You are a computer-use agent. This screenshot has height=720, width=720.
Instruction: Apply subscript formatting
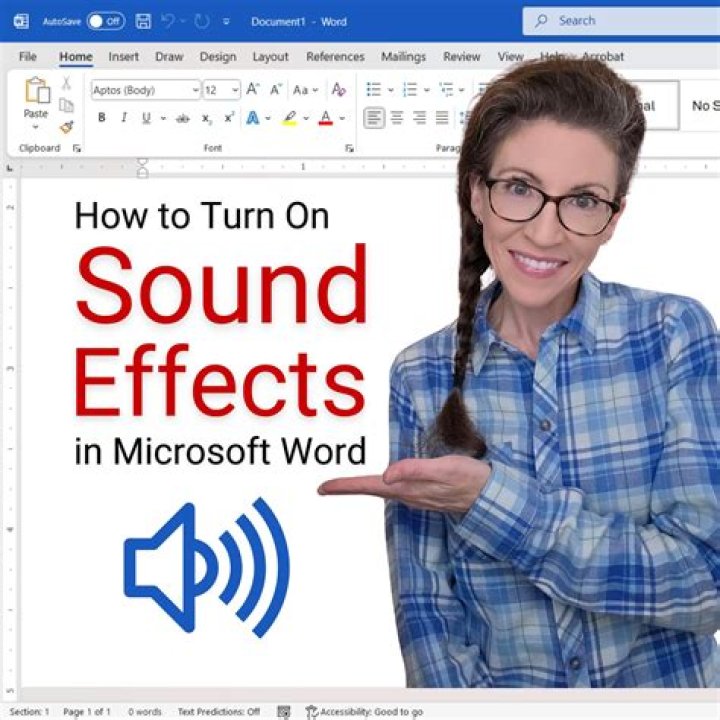click(207, 119)
